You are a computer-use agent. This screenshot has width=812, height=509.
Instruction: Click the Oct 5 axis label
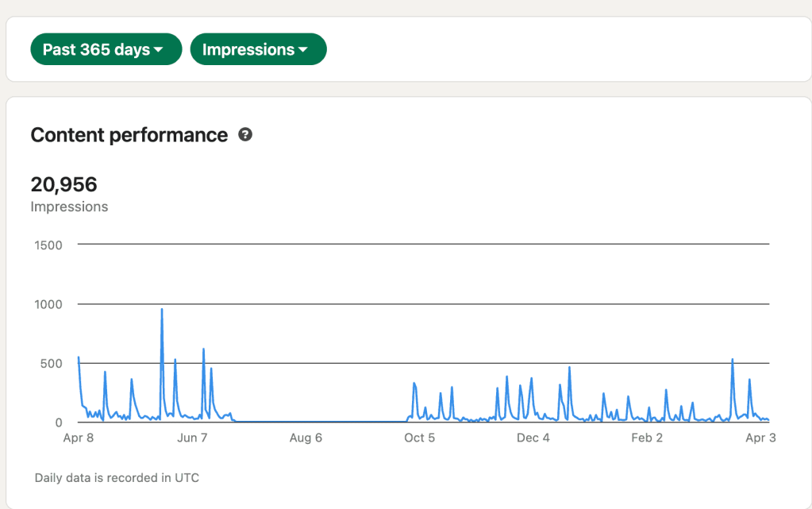(419, 438)
